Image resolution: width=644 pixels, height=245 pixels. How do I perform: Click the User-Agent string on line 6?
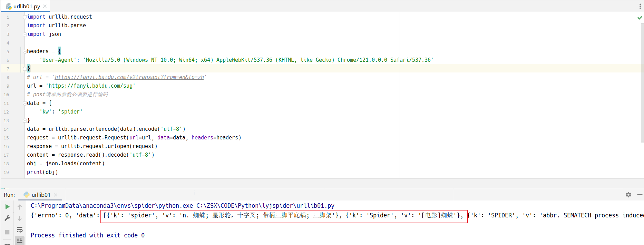(258, 60)
